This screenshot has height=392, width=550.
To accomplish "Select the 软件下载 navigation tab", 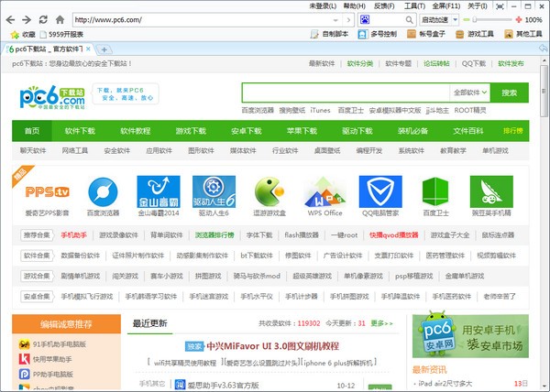I will 80,131.
